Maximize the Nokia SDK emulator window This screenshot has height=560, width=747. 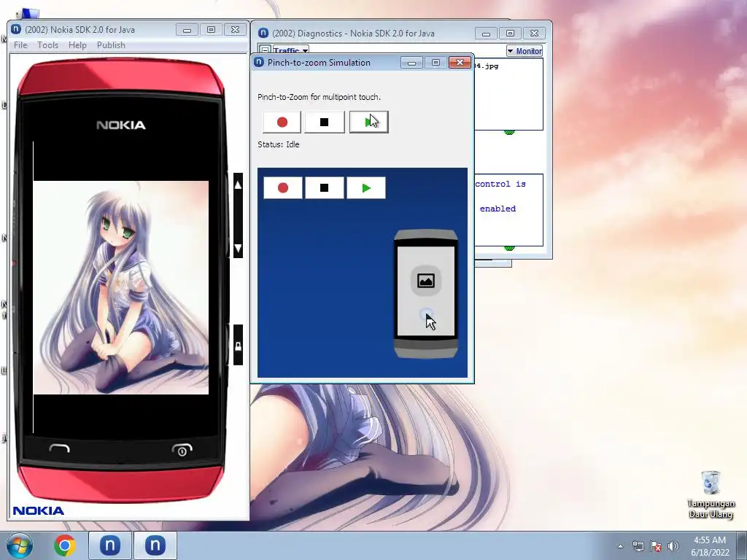click(211, 29)
